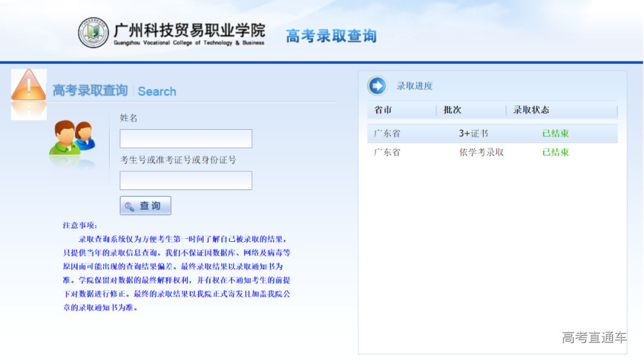Viewport: 644px width, 361px height.
Task: Click the 姓名 name input field
Action: 185,138
